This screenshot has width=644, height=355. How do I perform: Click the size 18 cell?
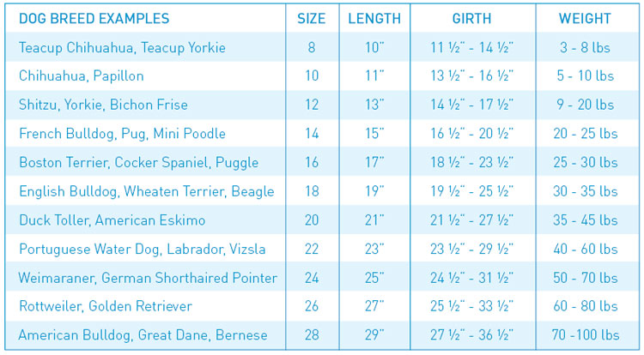(311, 191)
